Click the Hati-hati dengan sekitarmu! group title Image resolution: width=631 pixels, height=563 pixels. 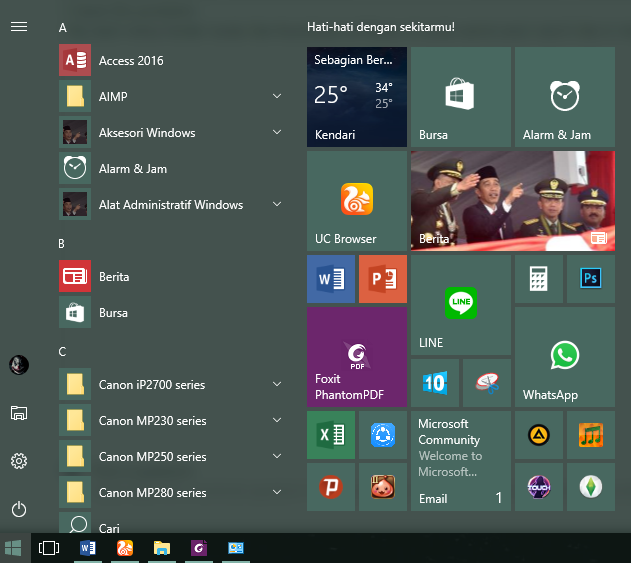tap(381, 27)
